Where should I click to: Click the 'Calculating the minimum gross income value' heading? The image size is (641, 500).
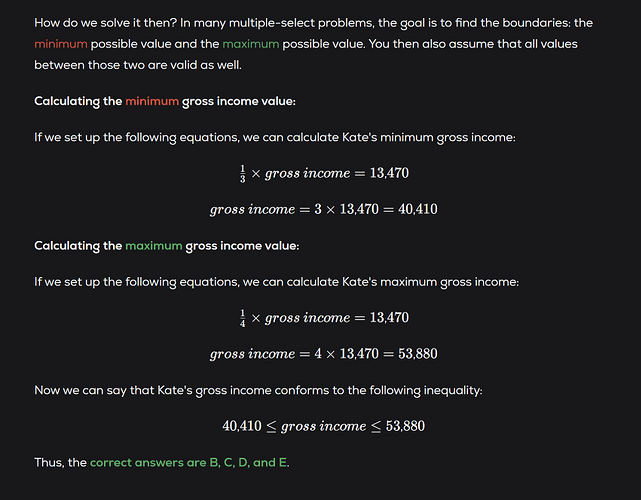coord(165,101)
